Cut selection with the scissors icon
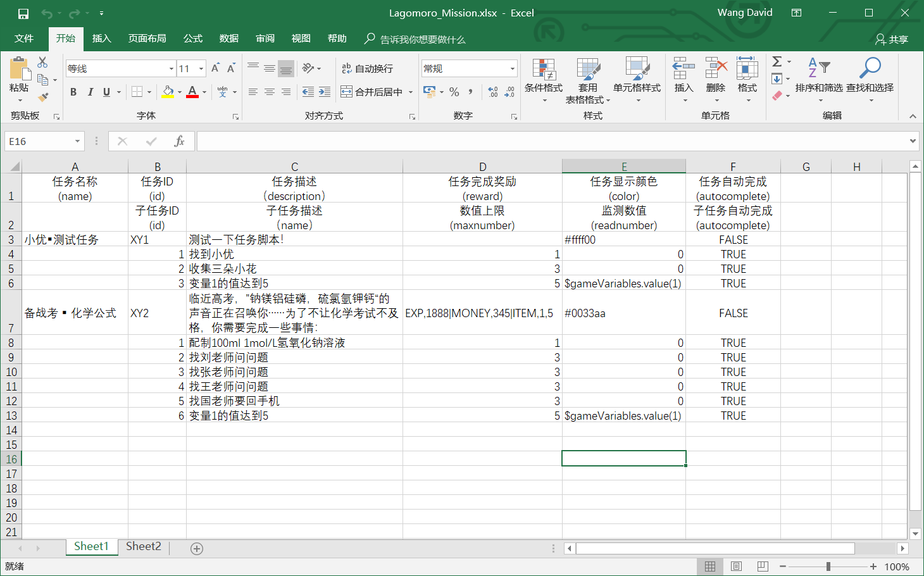This screenshot has width=924, height=576. [42, 62]
